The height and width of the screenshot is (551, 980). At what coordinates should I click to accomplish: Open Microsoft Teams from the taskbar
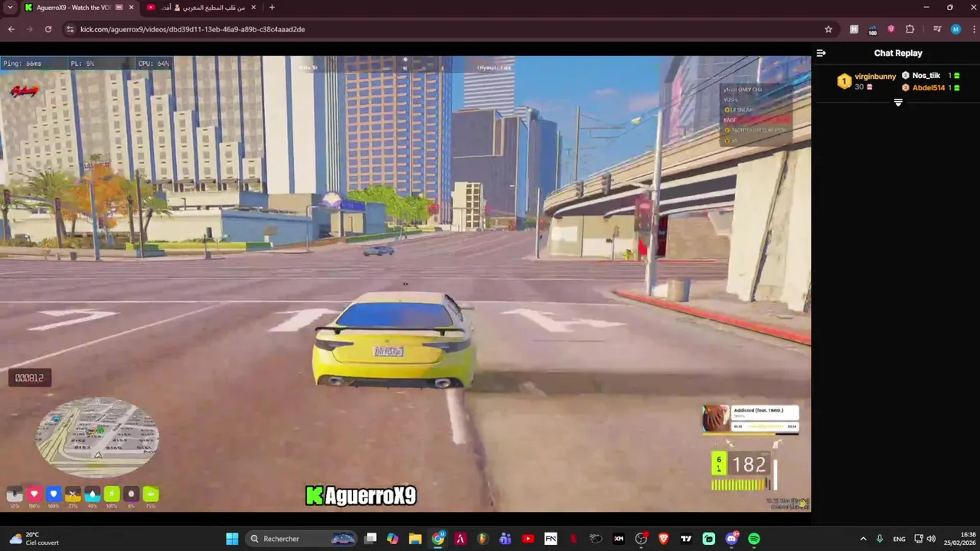click(x=505, y=539)
